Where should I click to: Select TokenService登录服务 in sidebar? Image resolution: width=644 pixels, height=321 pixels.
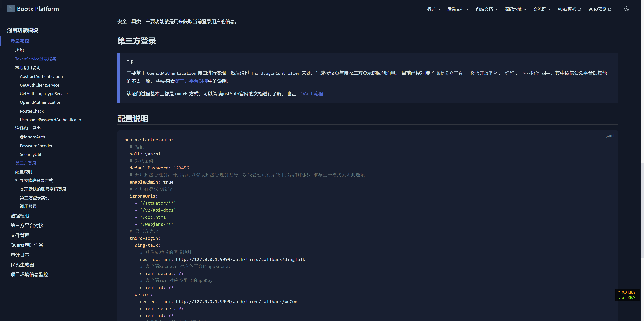pyautogui.click(x=36, y=59)
